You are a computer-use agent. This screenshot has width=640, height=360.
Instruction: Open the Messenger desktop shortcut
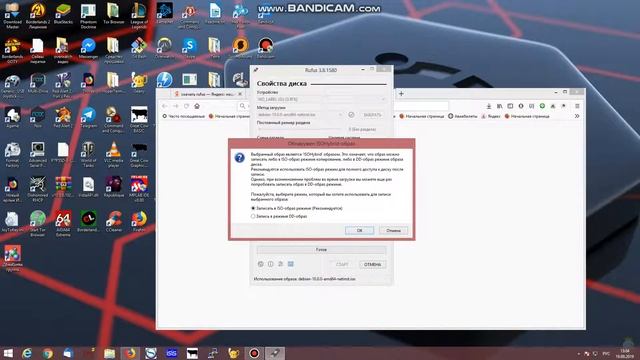click(x=88, y=49)
